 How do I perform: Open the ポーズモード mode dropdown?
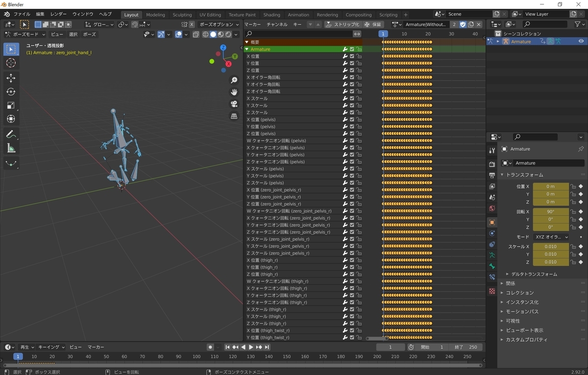pyautogui.click(x=25, y=34)
